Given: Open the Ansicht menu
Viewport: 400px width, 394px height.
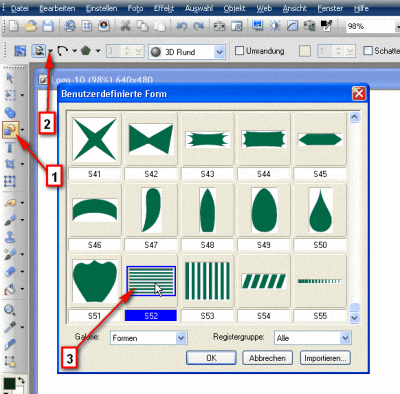Looking at the screenshot, I should pos(295,8).
